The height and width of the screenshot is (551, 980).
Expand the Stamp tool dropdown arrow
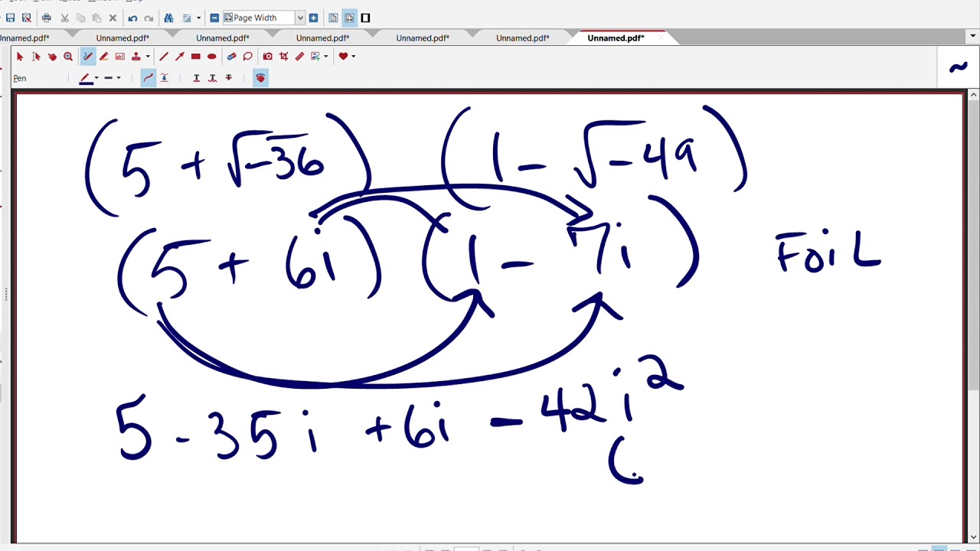(x=147, y=57)
